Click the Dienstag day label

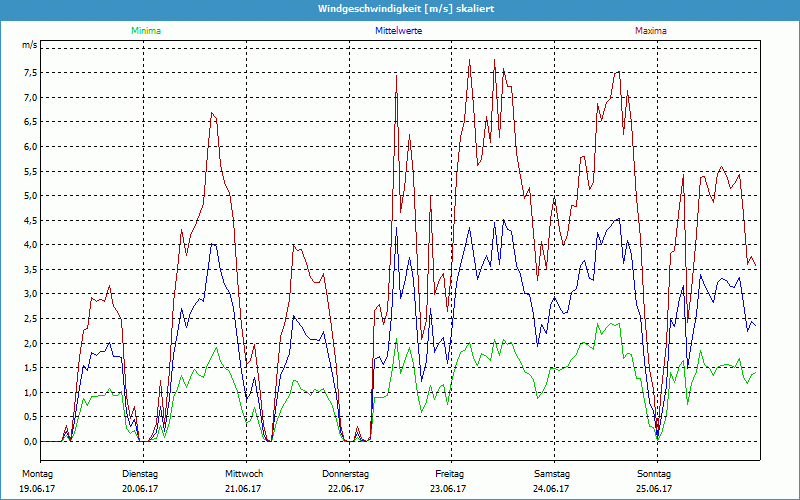tap(140, 474)
